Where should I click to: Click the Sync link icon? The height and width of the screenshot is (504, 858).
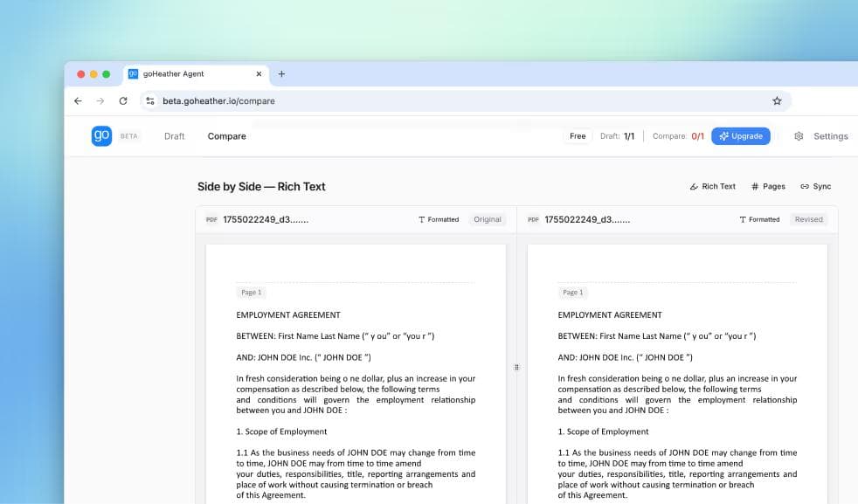[805, 187]
